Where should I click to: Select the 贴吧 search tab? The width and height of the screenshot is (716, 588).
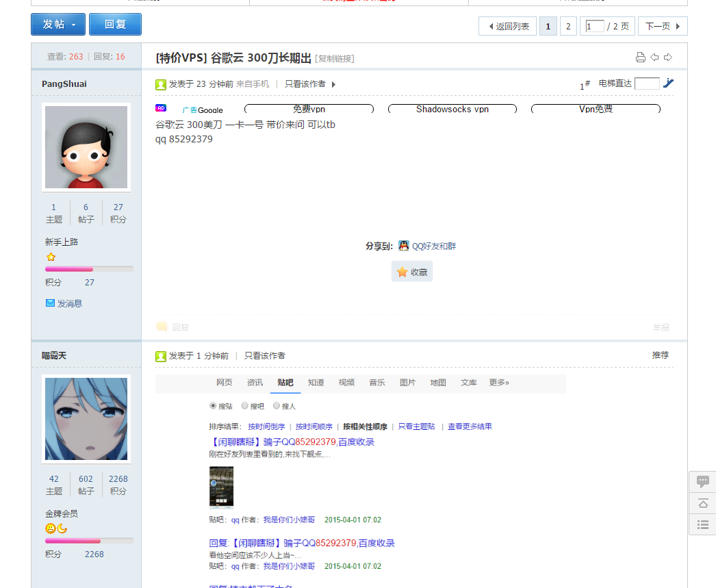tap(285, 382)
